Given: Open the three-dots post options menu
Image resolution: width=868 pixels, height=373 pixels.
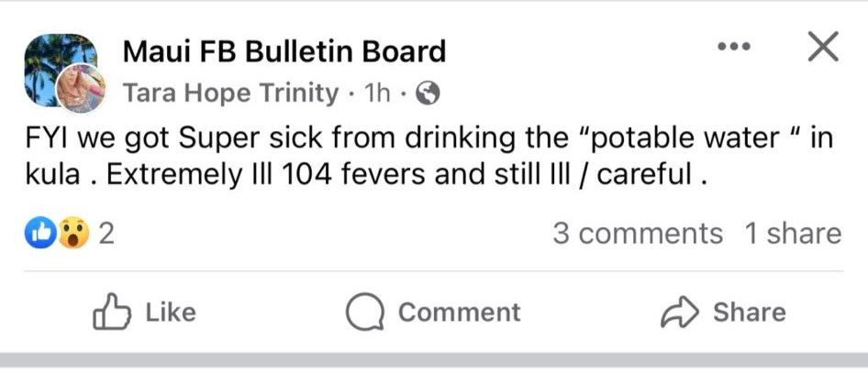Looking at the screenshot, I should [x=733, y=46].
